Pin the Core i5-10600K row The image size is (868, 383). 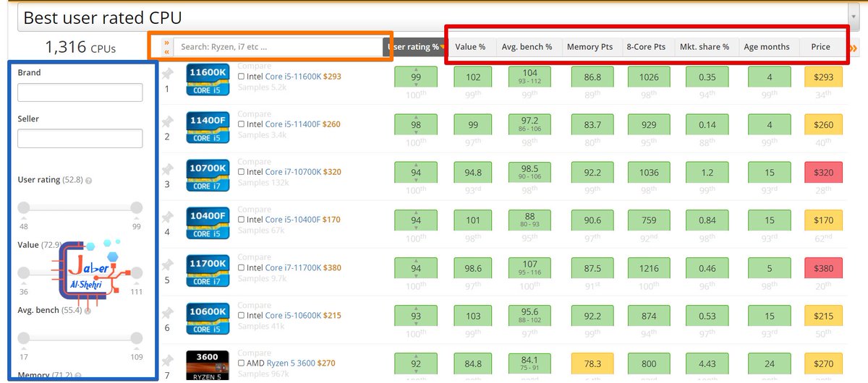click(167, 312)
